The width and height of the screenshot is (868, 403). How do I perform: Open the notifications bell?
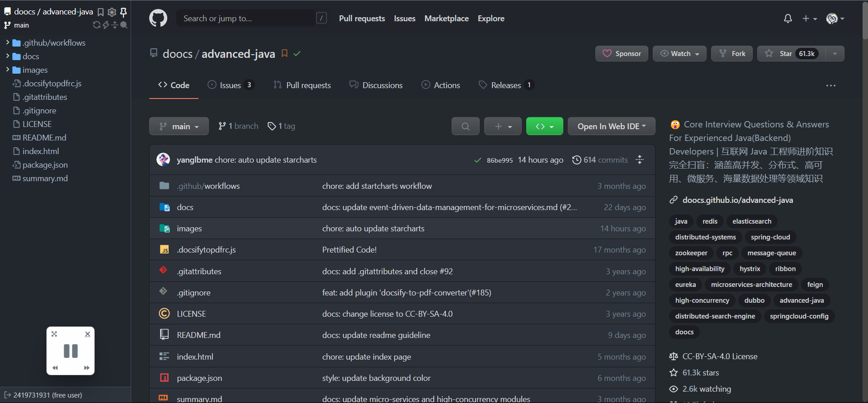(788, 19)
